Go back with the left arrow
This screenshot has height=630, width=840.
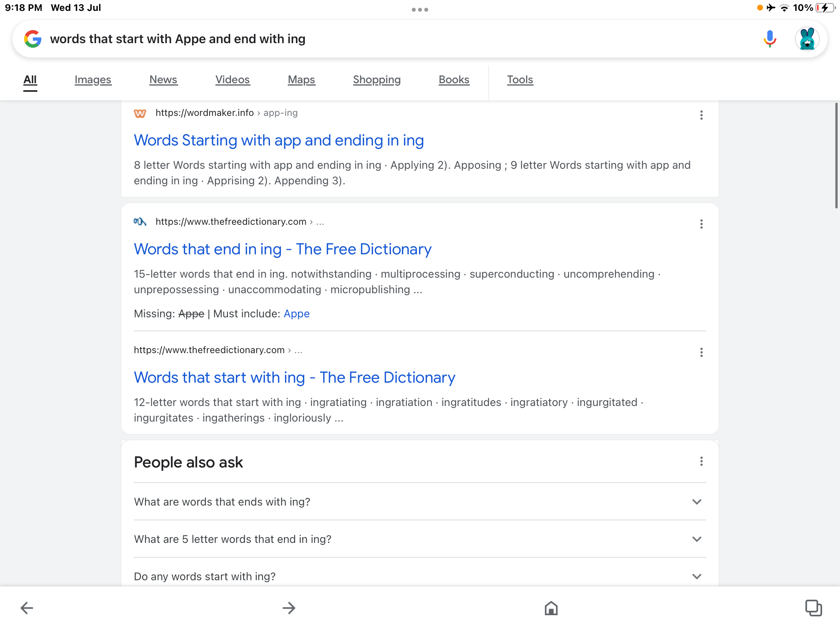pyautogui.click(x=27, y=608)
